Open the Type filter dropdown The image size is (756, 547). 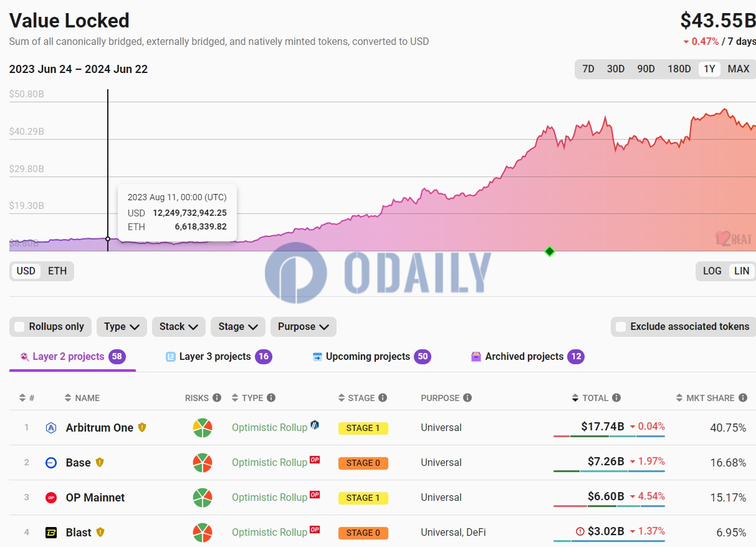tap(122, 327)
